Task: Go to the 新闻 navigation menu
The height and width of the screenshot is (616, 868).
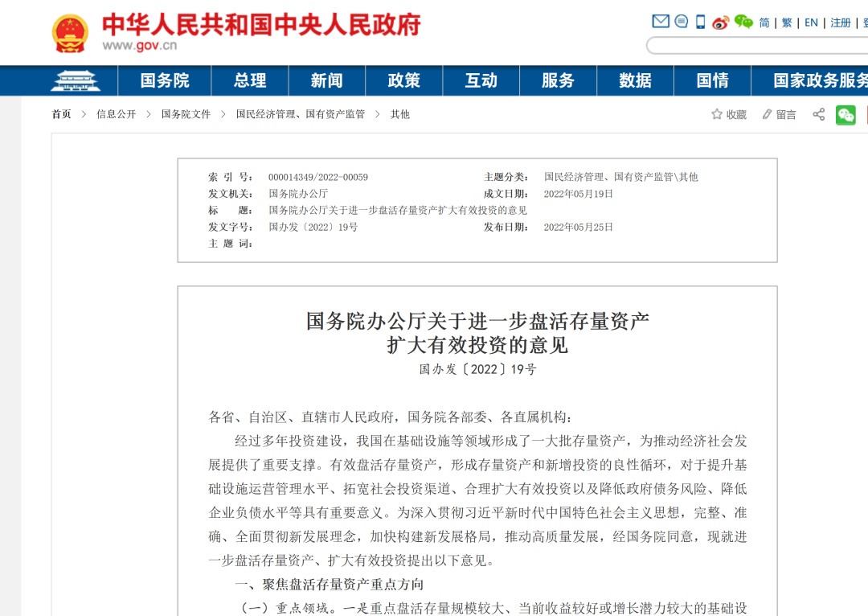Action: 326,80
